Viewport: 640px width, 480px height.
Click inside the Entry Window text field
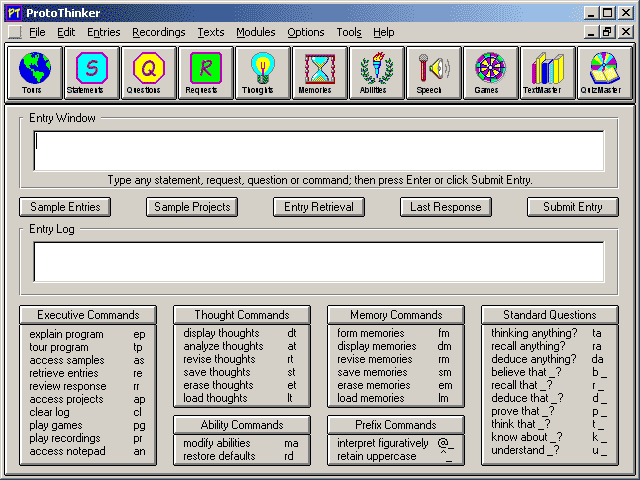tap(319, 151)
